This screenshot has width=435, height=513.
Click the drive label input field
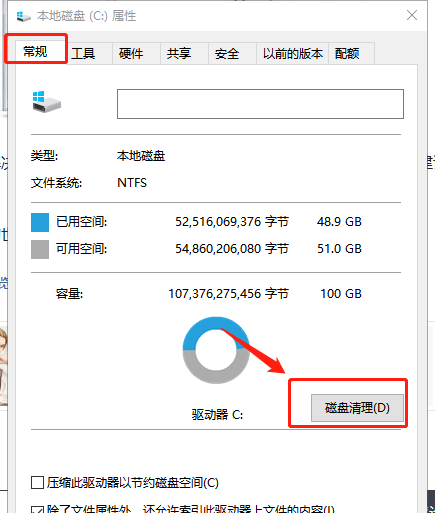(x=260, y=104)
